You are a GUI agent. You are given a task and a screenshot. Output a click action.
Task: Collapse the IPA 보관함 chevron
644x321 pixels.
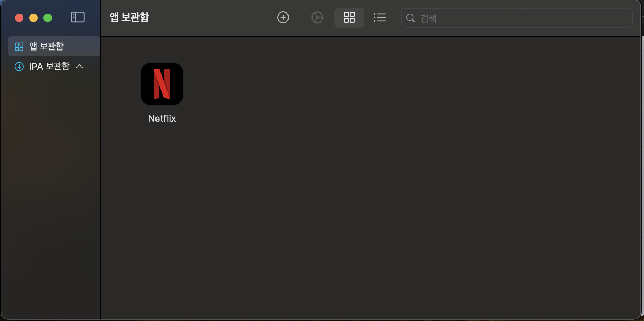(x=80, y=66)
